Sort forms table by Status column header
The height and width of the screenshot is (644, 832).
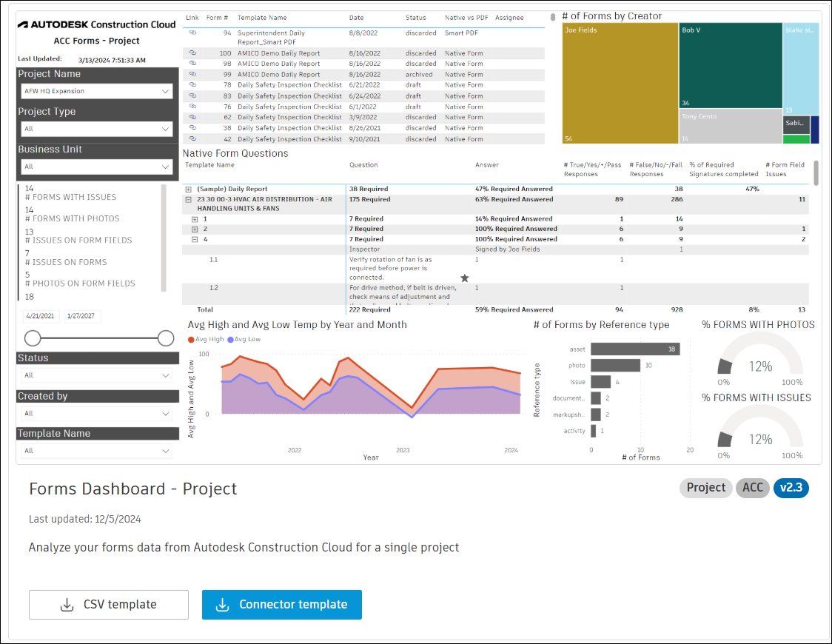tap(415, 18)
